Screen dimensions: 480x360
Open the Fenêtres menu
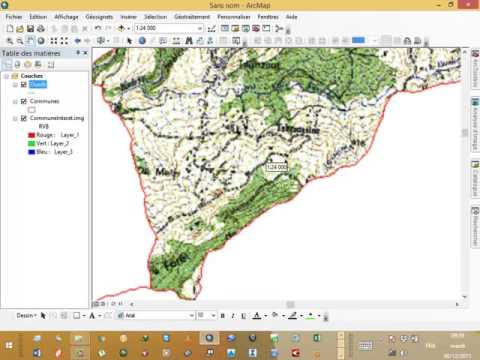click(x=268, y=17)
